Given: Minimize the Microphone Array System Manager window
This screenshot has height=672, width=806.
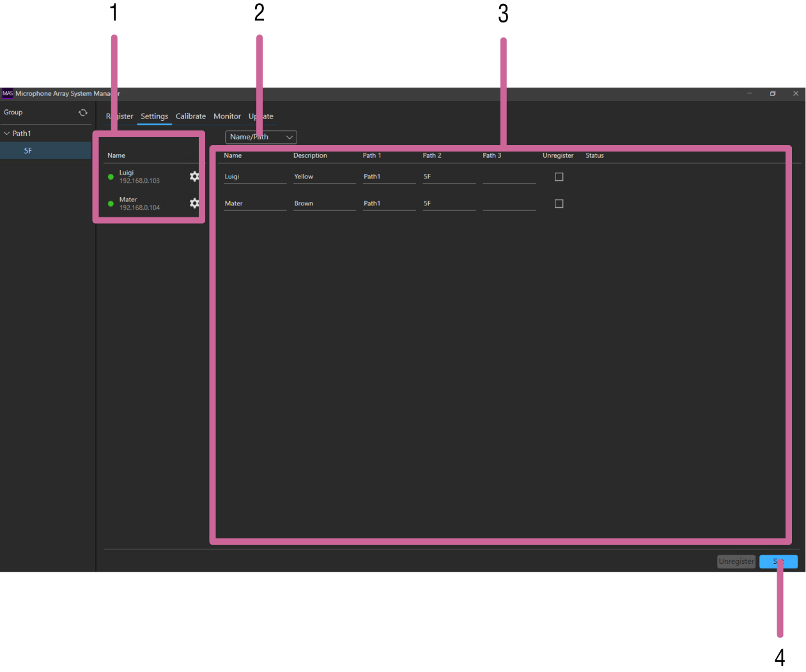Looking at the screenshot, I should point(750,93).
